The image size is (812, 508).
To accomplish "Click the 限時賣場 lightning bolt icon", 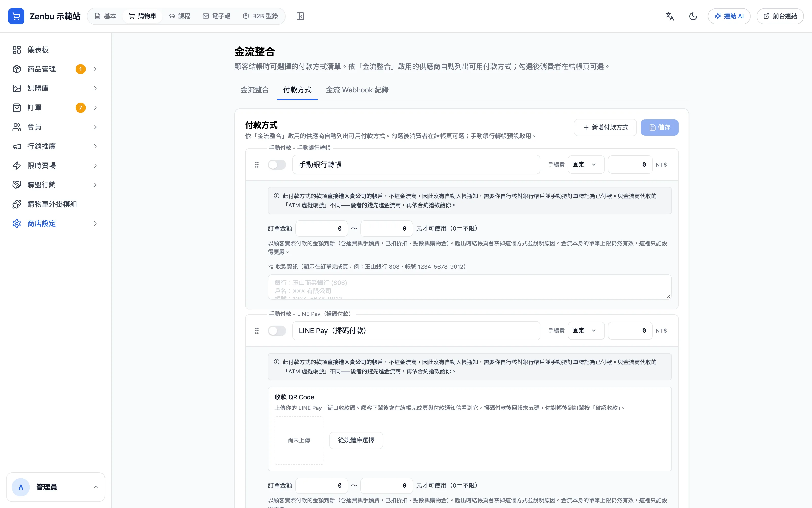I will (x=17, y=166).
